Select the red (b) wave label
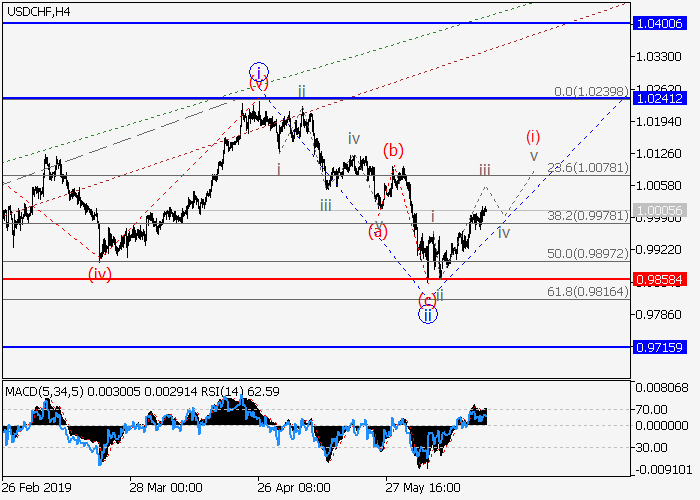This screenshot has height=500, width=700. click(x=394, y=151)
